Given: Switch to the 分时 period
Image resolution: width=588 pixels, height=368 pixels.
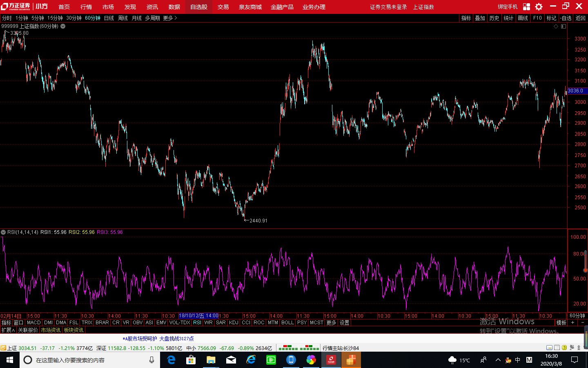Looking at the screenshot, I should pos(7,18).
